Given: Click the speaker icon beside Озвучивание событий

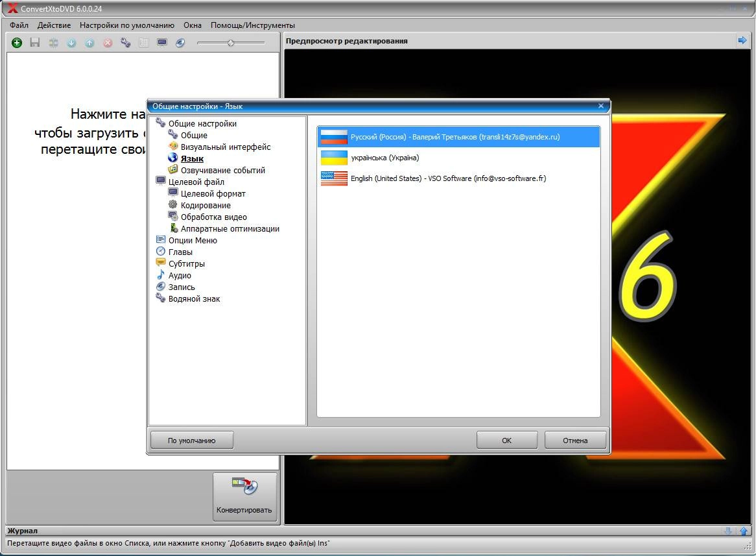Looking at the screenshot, I should (172, 169).
